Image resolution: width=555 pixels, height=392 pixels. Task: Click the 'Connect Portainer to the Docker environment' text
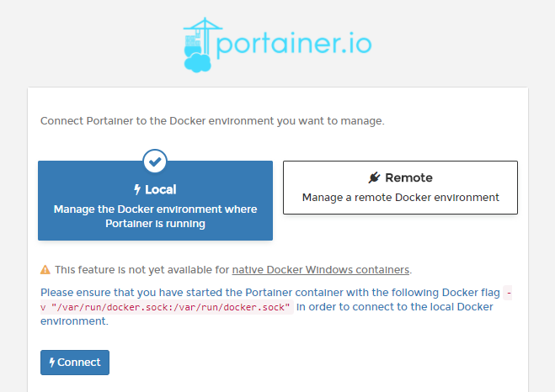tap(212, 121)
